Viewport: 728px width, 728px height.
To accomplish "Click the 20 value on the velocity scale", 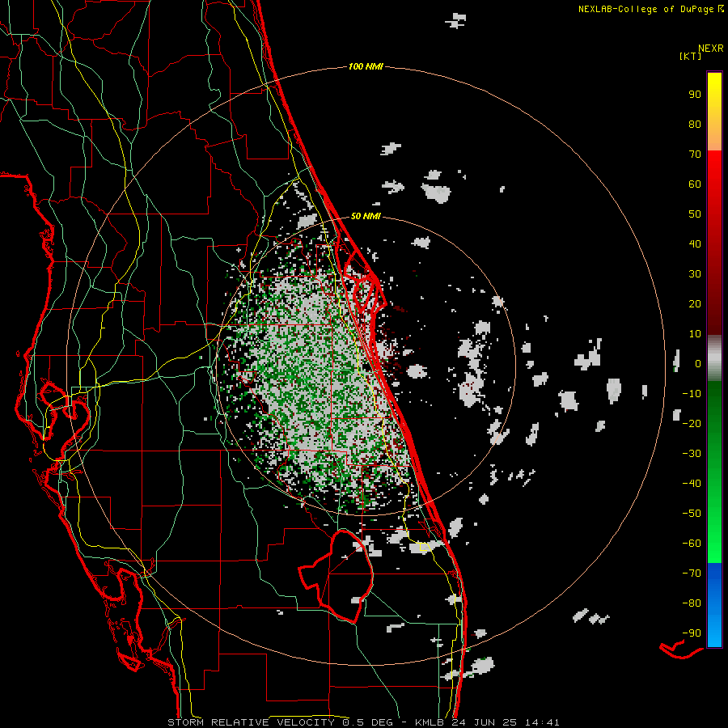I will (695, 304).
